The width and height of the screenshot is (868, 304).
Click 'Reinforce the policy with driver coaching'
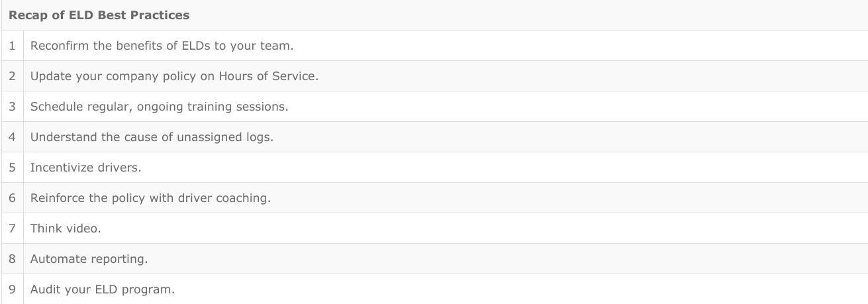(x=150, y=198)
